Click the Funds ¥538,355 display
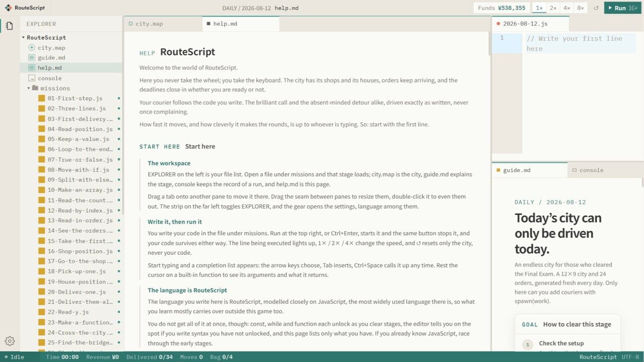Screen dimensions: 644x362 click(502, 8)
